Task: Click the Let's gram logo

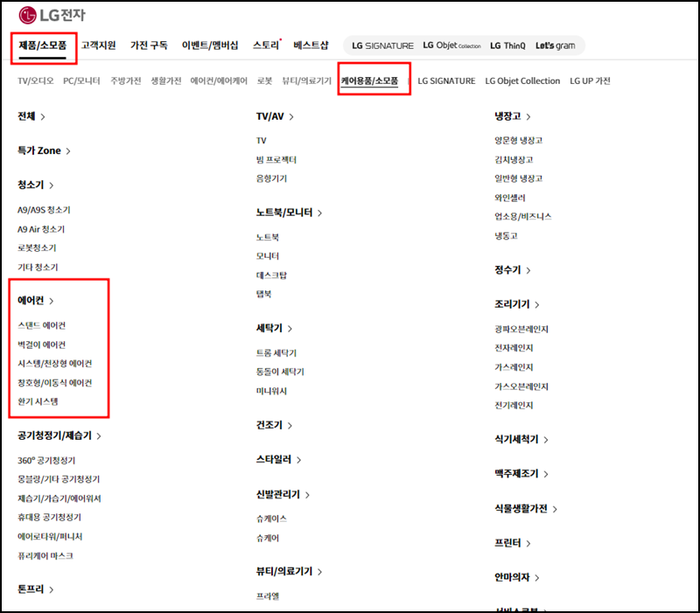Action: [x=557, y=45]
